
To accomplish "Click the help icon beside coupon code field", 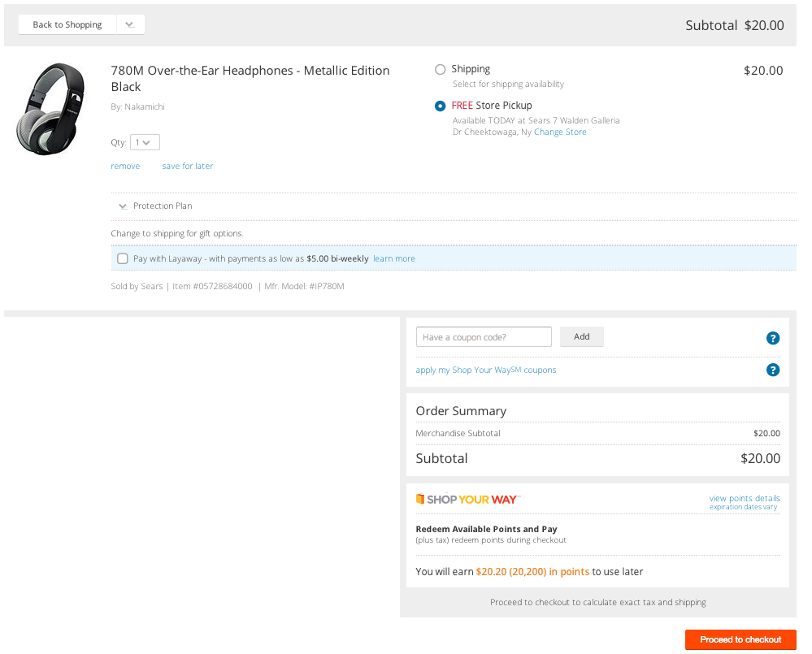I will click(x=773, y=338).
